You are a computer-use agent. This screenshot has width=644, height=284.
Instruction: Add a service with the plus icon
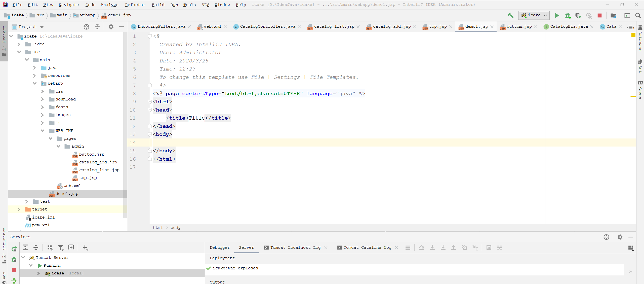[x=85, y=248]
